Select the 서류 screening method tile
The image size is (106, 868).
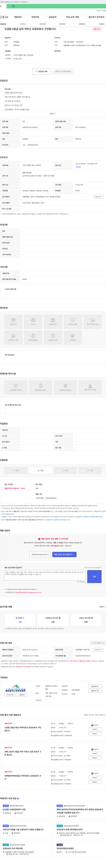coord(16,470)
